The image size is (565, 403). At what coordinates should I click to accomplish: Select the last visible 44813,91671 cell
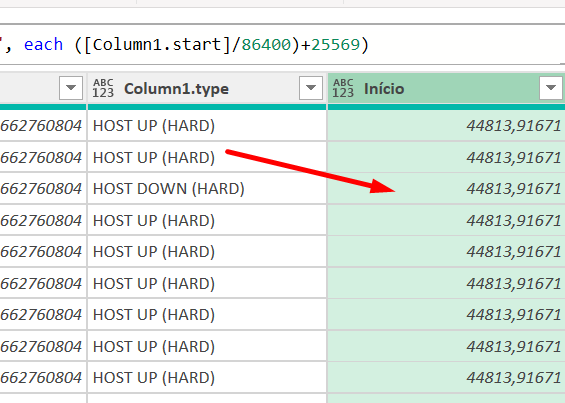click(x=446, y=377)
